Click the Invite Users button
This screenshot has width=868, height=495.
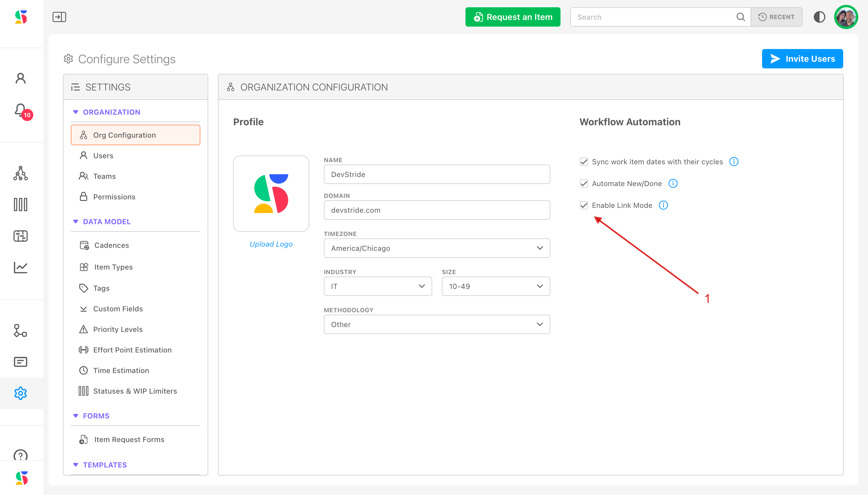click(x=802, y=59)
